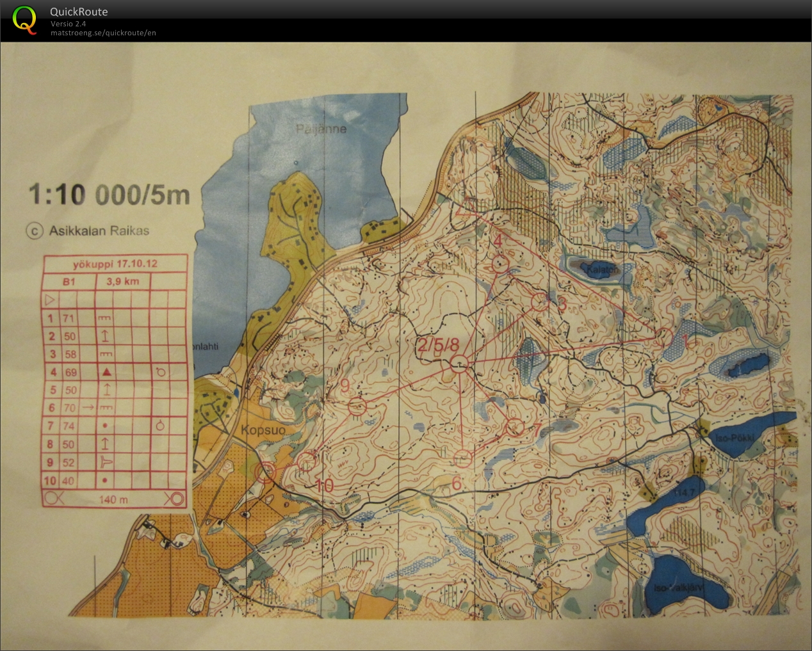The width and height of the screenshot is (812, 651).
Task: Click control circle 10 on the map
Action: tap(308, 460)
